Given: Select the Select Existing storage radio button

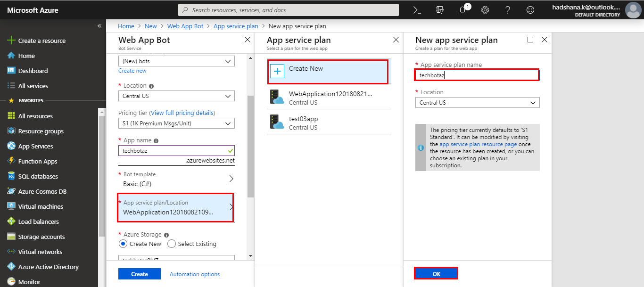Looking at the screenshot, I should pos(172,244).
